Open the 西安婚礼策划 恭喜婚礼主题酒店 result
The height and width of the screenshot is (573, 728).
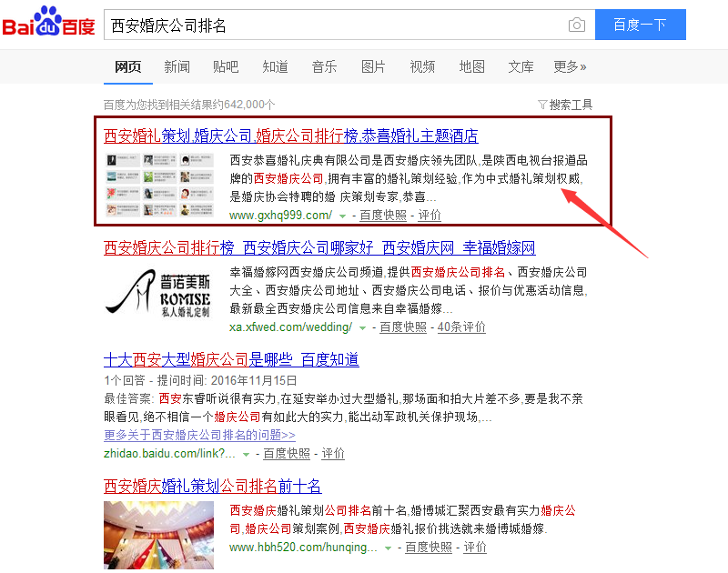[291, 136]
